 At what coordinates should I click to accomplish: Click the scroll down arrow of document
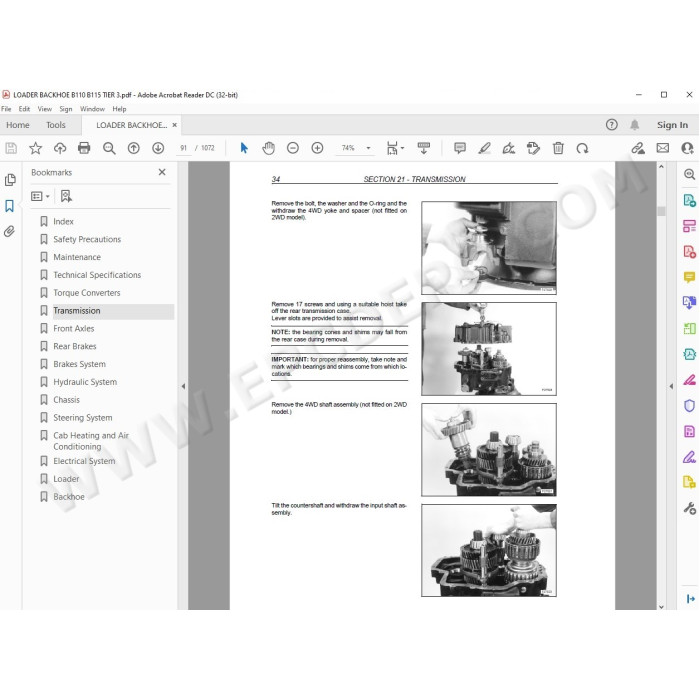coord(661,606)
